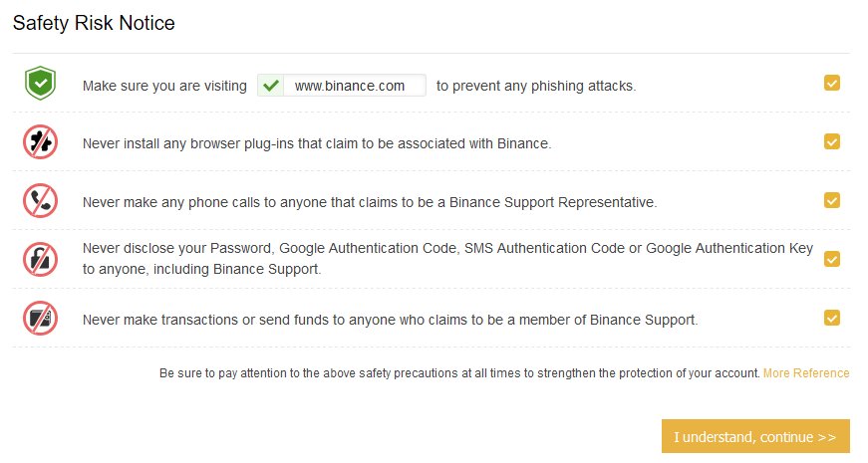This screenshot has height=463, width=868.
Task: Click the no browser plug-ins icon
Action: pos(40,142)
